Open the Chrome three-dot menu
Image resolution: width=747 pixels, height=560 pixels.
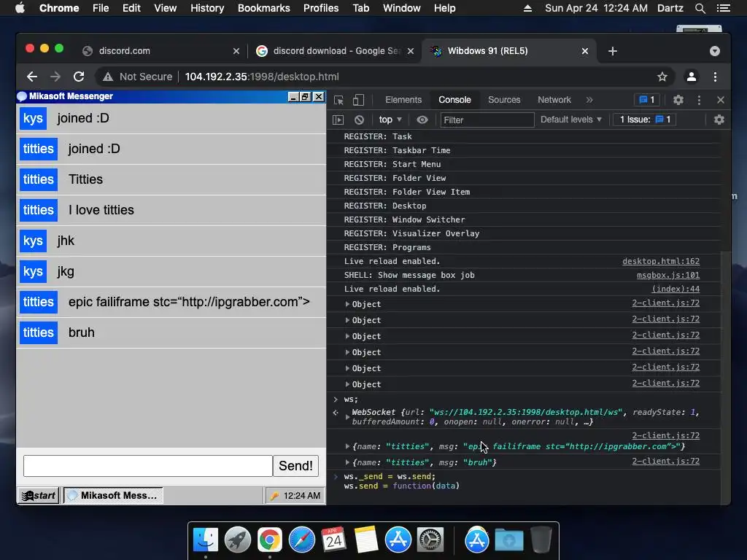tap(715, 77)
